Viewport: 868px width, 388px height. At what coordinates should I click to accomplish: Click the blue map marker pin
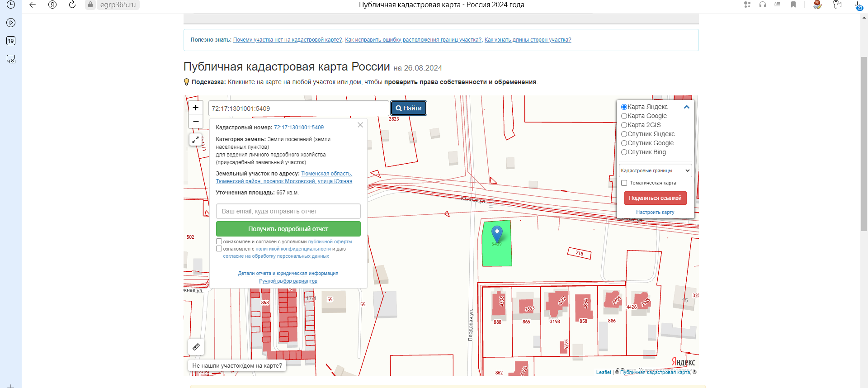click(497, 234)
